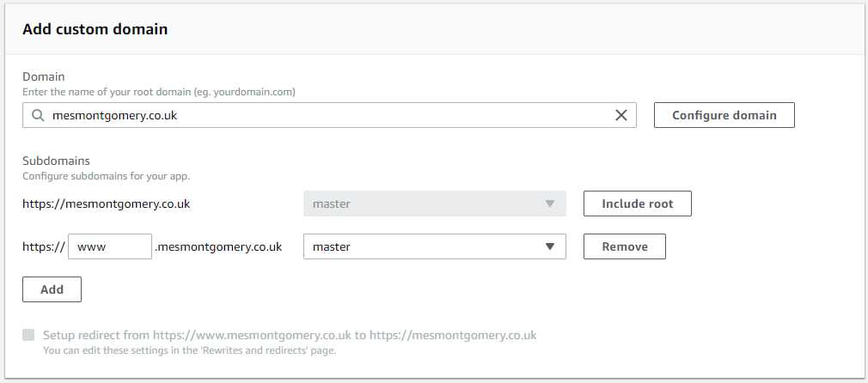This screenshot has width=868, height=383.
Task: Click the arrow on the www master dropdown
Action: pyautogui.click(x=550, y=247)
